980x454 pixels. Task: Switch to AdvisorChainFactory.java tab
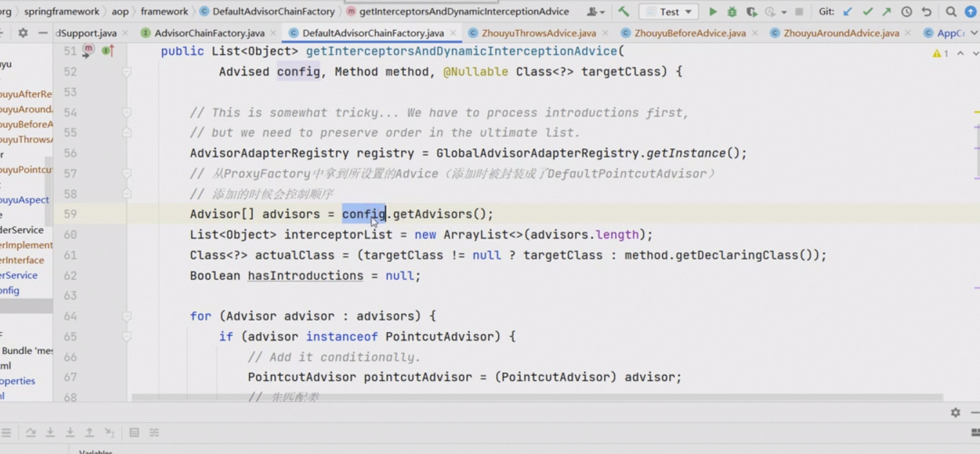click(x=209, y=33)
